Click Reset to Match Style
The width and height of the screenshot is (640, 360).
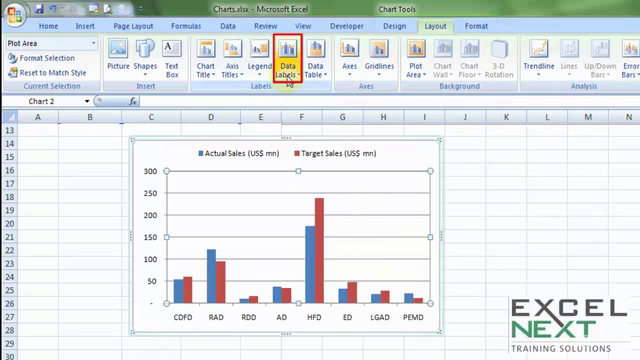pos(47,73)
